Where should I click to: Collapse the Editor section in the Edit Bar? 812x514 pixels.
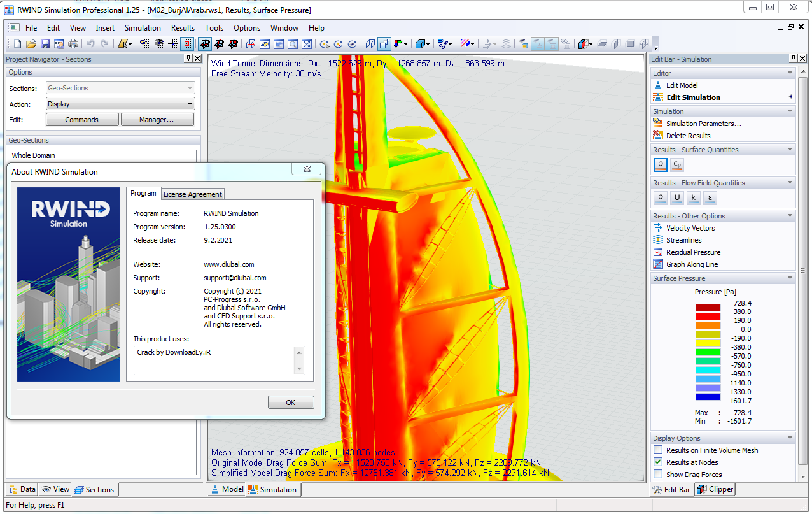click(x=790, y=73)
